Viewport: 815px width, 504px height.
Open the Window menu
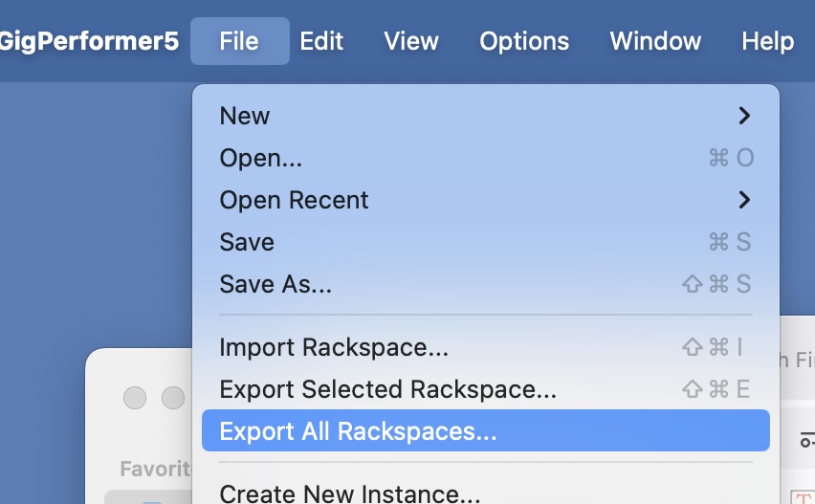coord(655,41)
